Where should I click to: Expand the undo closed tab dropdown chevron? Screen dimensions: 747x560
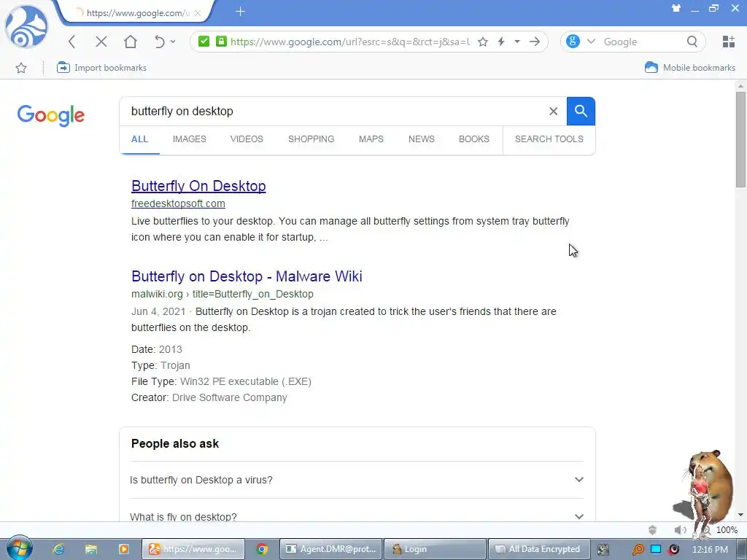(x=172, y=42)
